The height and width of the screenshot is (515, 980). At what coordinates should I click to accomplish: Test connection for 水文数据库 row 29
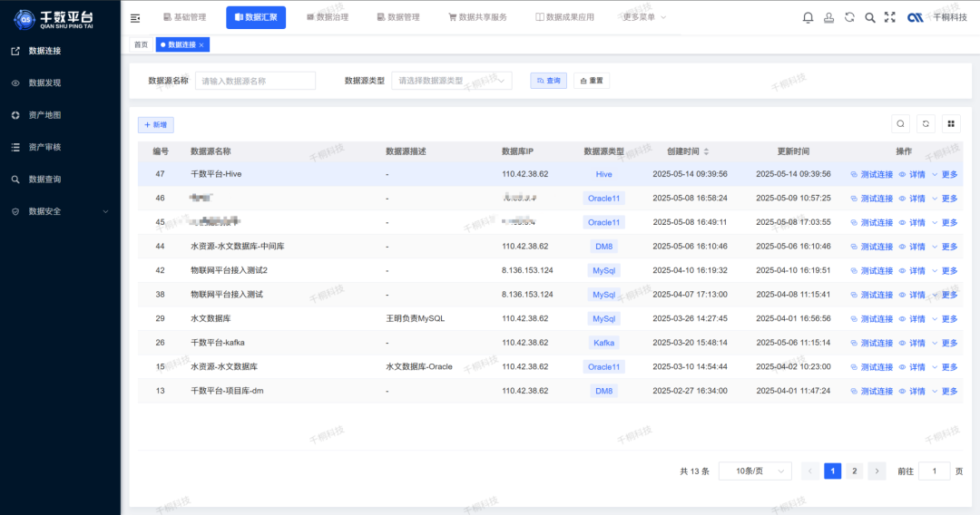(871, 319)
